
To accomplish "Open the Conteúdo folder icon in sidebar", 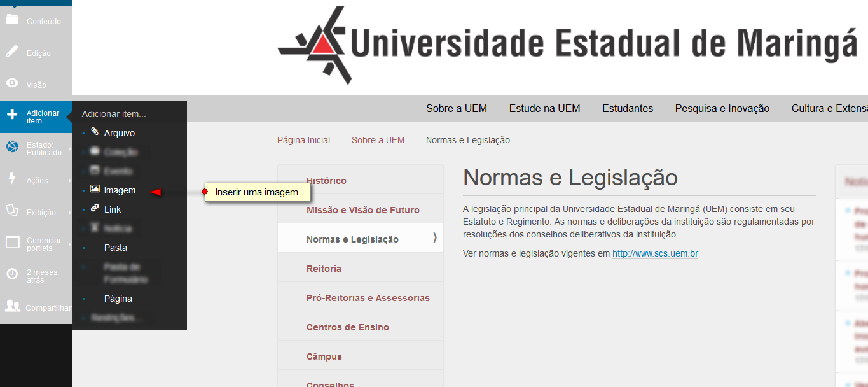I will click(x=12, y=19).
